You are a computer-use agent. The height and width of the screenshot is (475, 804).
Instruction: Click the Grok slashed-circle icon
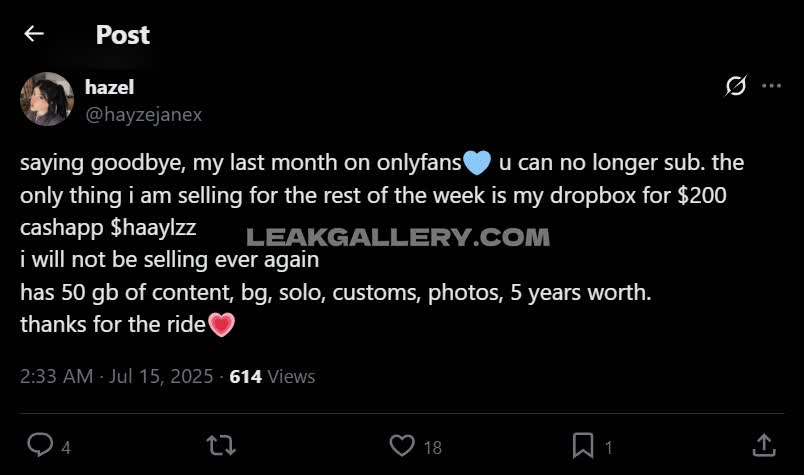point(735,86)
